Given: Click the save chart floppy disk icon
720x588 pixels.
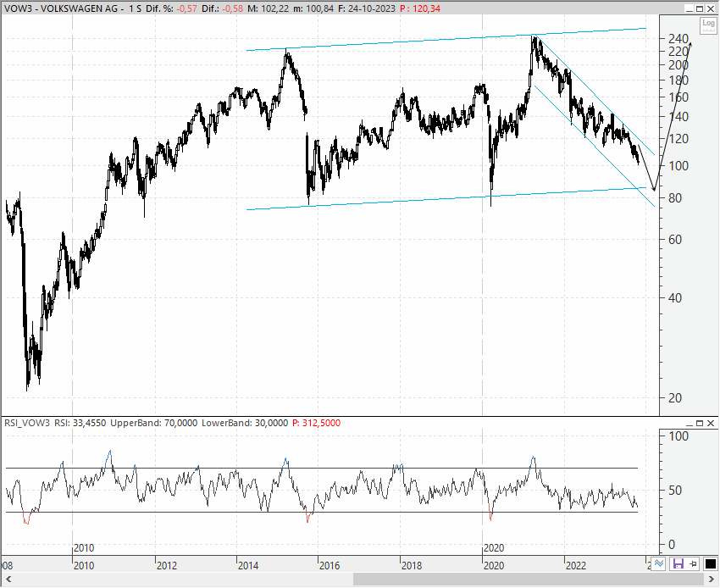Looking at the screenshot, I should [678, 563].
